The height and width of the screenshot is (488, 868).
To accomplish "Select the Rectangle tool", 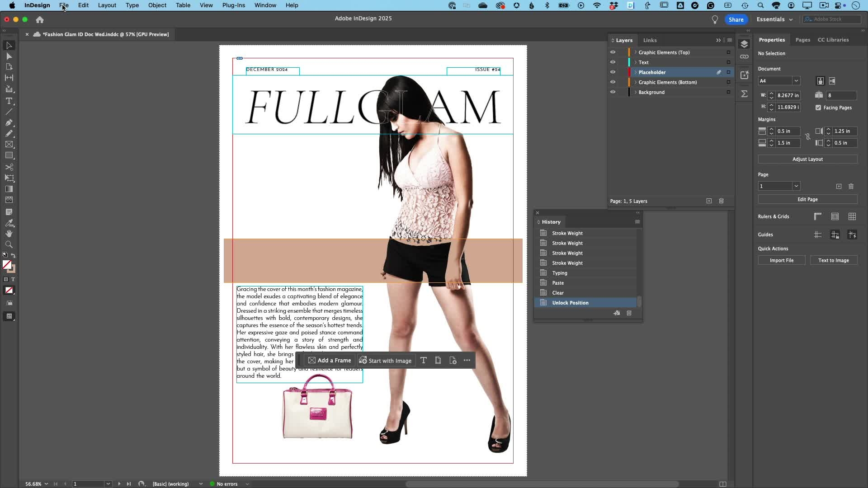I will [9, 155].
